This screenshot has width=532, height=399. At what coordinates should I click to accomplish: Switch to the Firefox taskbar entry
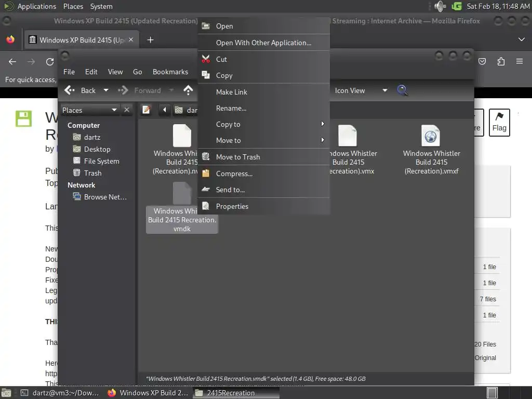[x=148, y=393]
